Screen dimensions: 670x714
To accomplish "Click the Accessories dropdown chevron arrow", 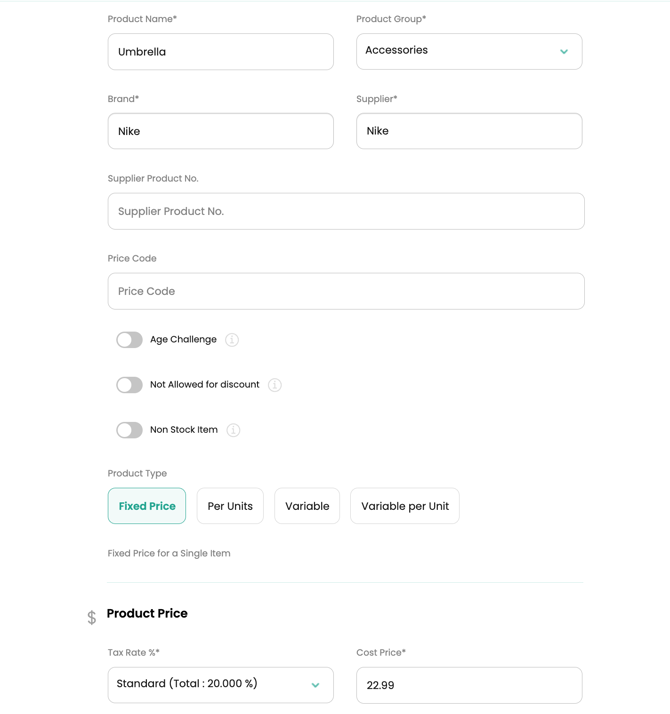I will point(564,52).
